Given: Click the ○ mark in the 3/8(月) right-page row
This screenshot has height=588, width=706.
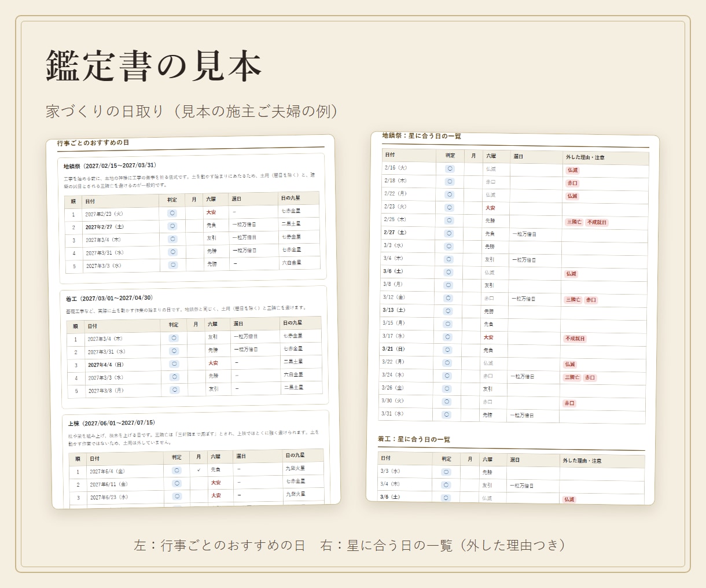Looking at the screenshot, I should coord(448,285).
